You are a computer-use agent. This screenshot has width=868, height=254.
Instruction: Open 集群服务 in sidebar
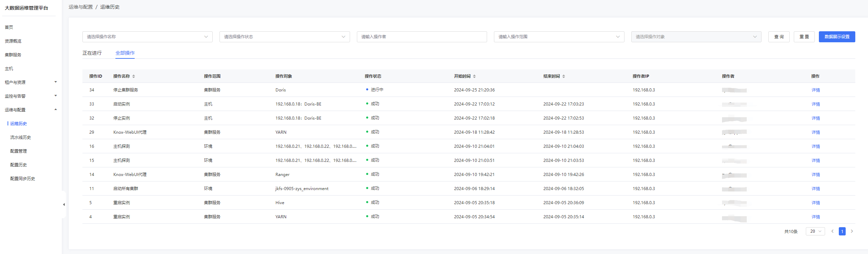click(x=13, y=55)
